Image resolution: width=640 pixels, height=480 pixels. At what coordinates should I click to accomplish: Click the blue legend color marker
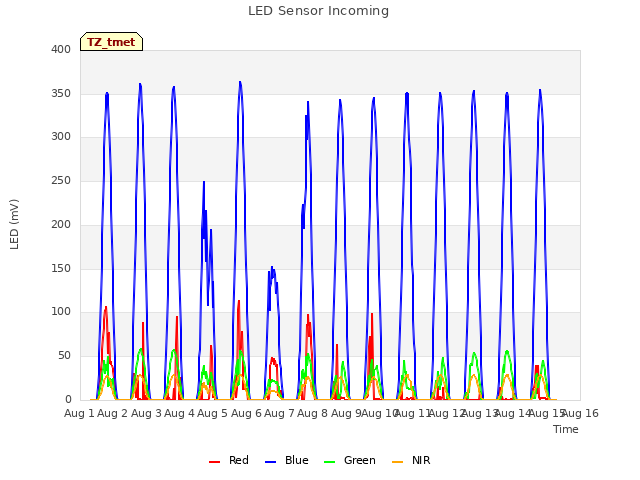point(271,462)
